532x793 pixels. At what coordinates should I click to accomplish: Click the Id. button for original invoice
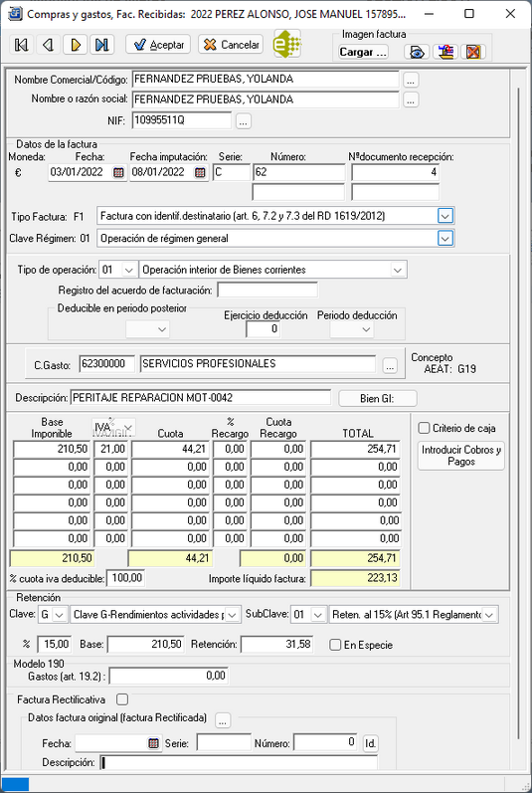tap(370, 743)
